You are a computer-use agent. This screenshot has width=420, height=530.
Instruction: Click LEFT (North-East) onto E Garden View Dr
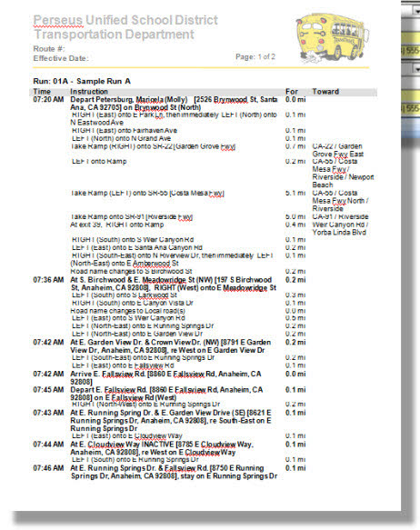137,334
